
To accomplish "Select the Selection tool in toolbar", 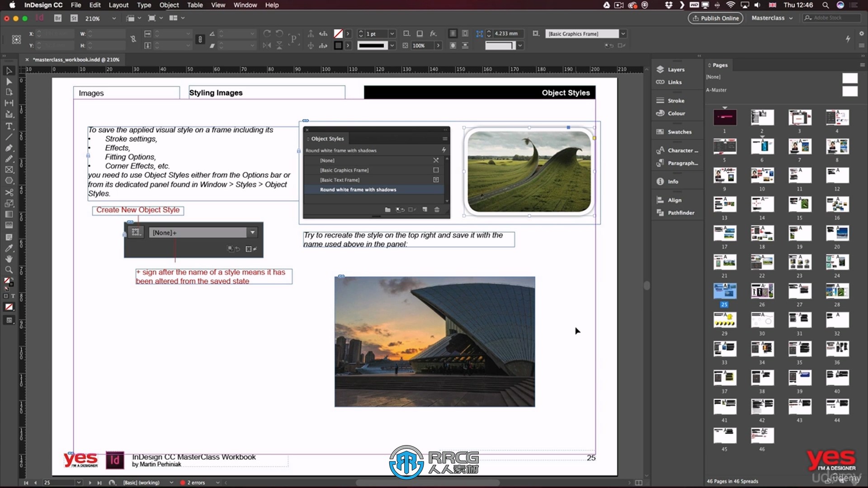I will pos(9,71).
